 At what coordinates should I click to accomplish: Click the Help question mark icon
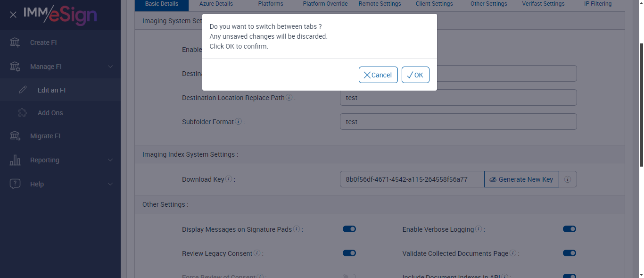tap(15, 184)
